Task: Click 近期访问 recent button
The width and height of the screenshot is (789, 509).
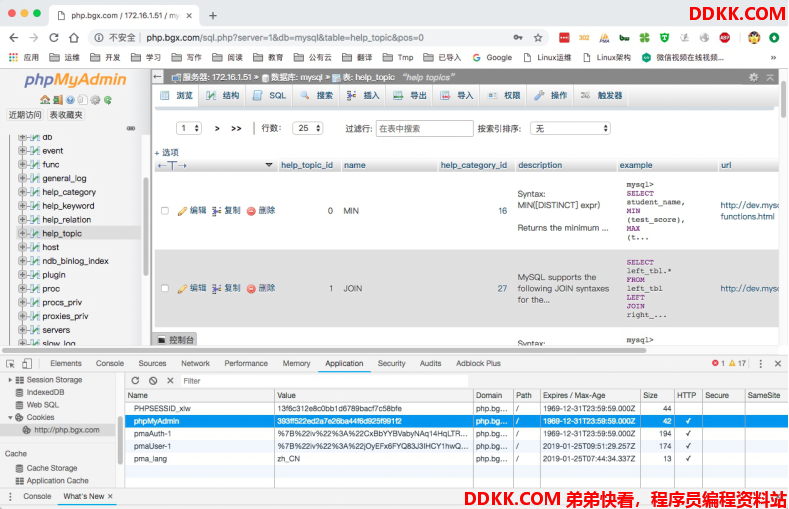Action: coord(25,115)
